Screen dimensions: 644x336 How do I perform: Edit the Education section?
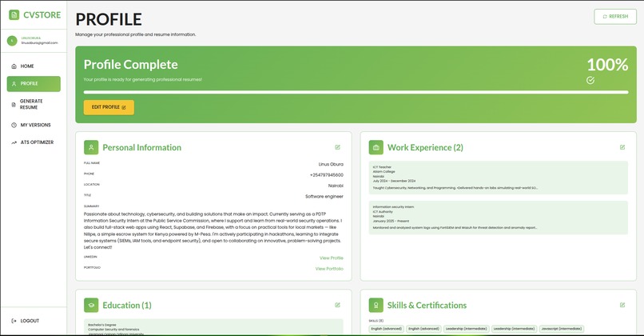point(337,305)
